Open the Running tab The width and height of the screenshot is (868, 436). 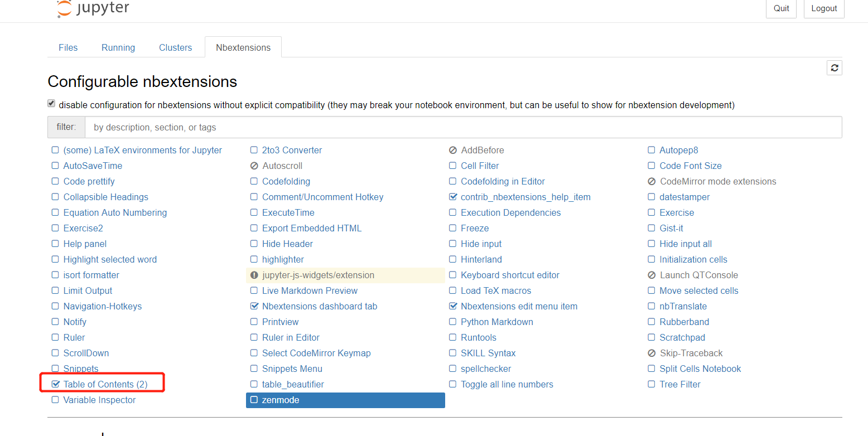pos(118,47)
